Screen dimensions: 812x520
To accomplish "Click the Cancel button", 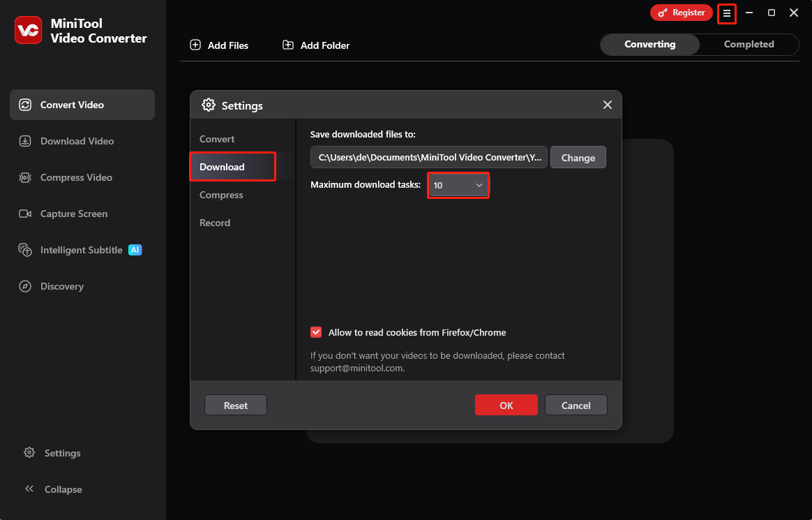I will coord(576,405).
